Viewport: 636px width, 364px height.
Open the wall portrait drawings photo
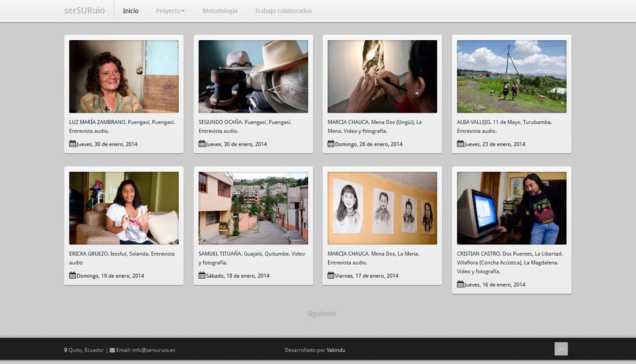(382, 208)
